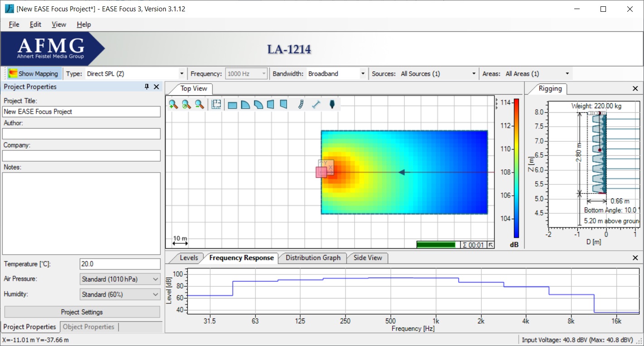Open the mapping Type dropdown

pos(182,73)
